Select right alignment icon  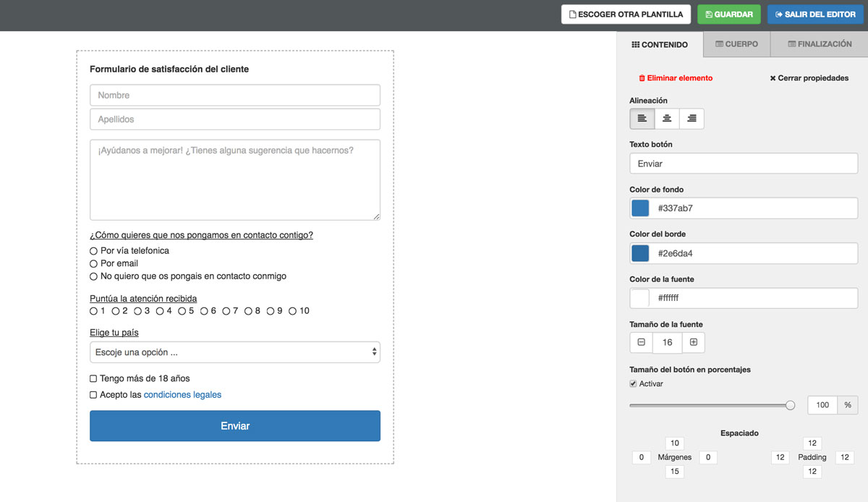[692, 119]
